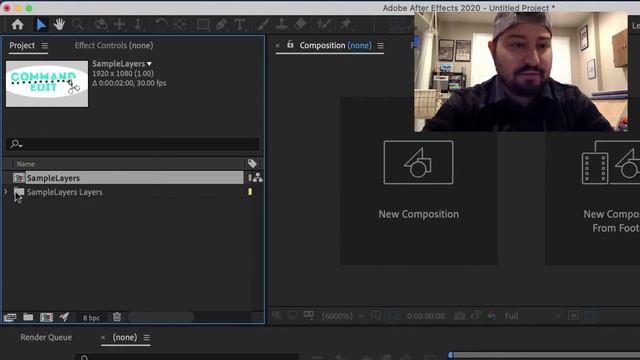640x360 pixels.
Task: Select the Eraser tool
Action: pyautogui.click(x=300, y=25)
